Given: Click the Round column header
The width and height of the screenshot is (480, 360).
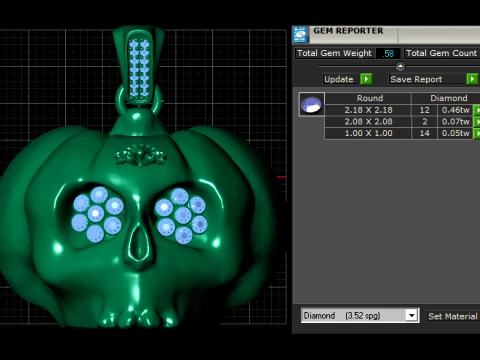Looking at the screenshot, I should pos(368,98).
